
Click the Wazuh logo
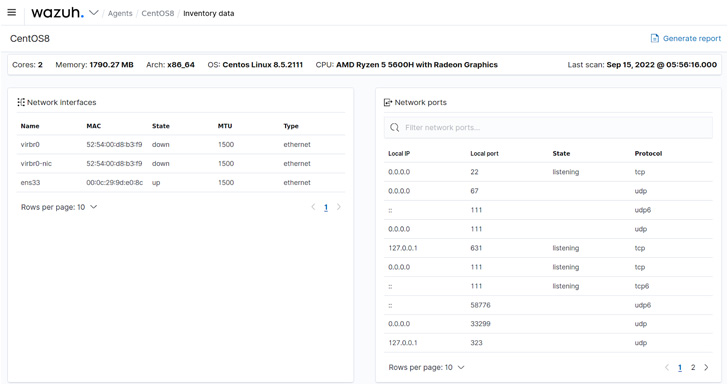coord(57,13)
